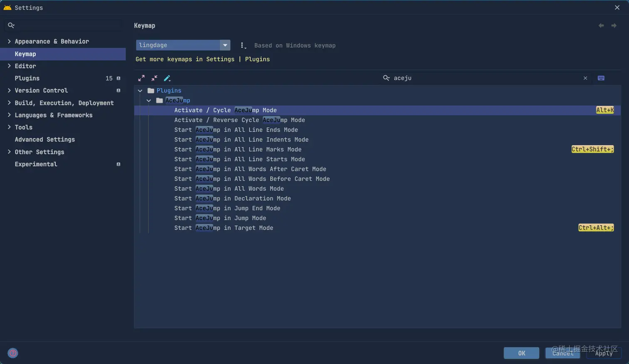Click the keymap options three-dots icon
Image resolution: width=629 pixels, height=364 pixels.
243,45
